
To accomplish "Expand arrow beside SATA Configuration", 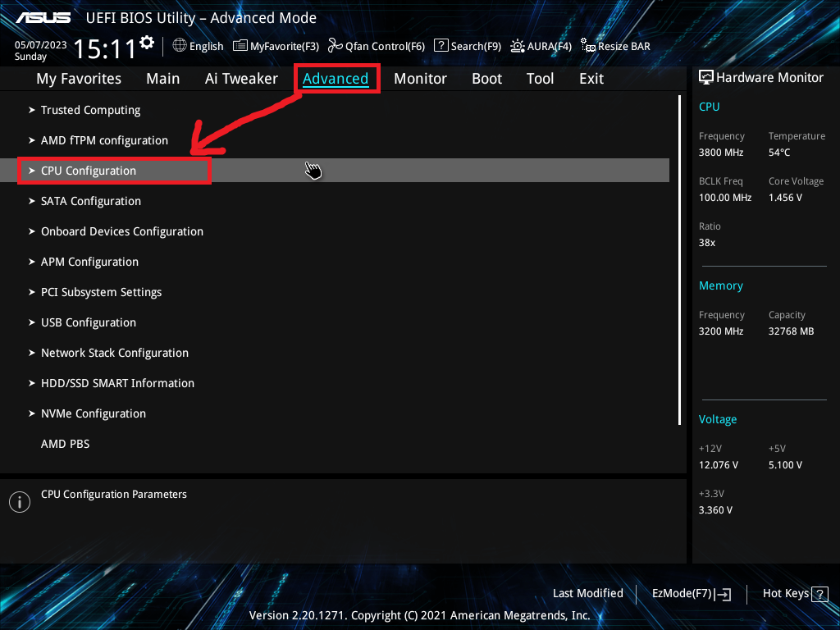I will click(x=32, y=201).
